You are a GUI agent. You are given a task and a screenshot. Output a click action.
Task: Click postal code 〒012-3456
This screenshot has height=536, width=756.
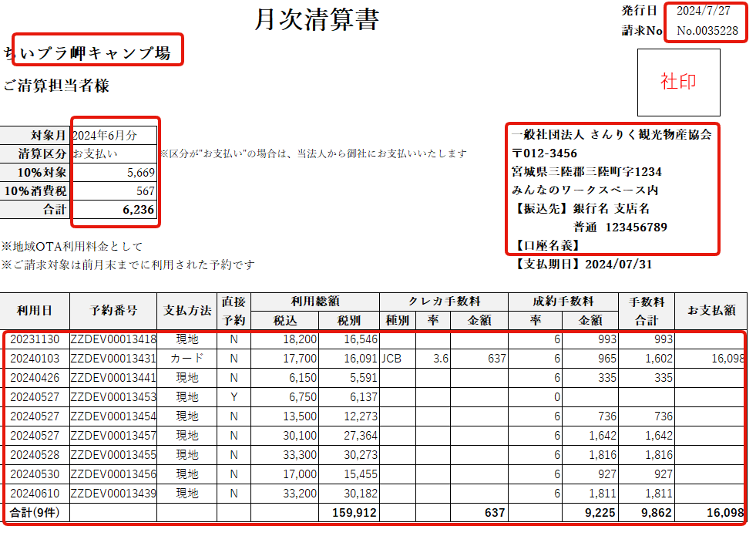[544, 153]
